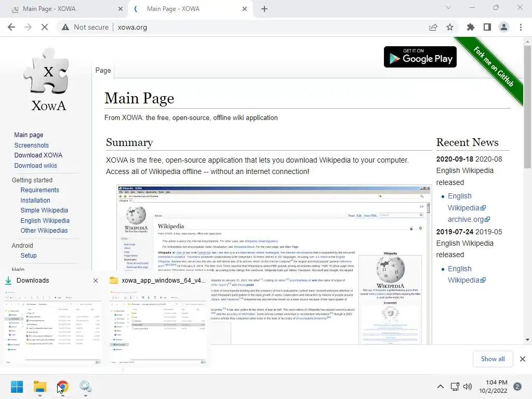The width and height of the screenshot is (532, 399).
Task: Close the second Main Page - XOWA tab
Action: click(x=245, y=9)
